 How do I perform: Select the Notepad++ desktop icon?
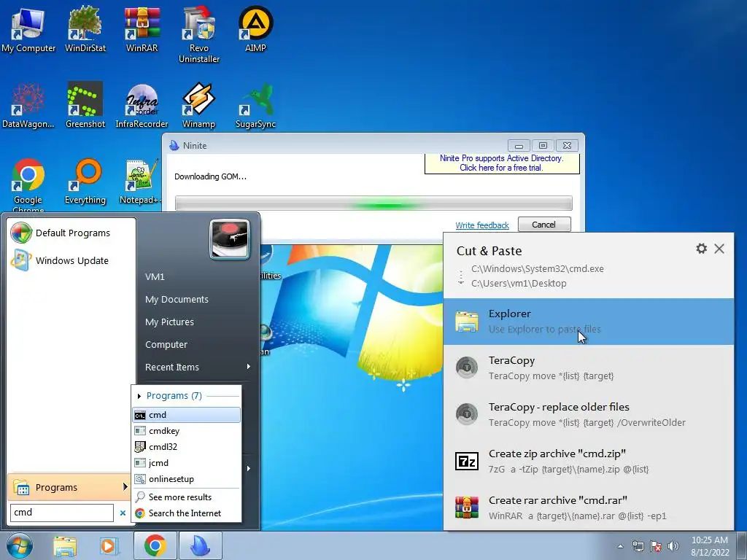point(141,182)
